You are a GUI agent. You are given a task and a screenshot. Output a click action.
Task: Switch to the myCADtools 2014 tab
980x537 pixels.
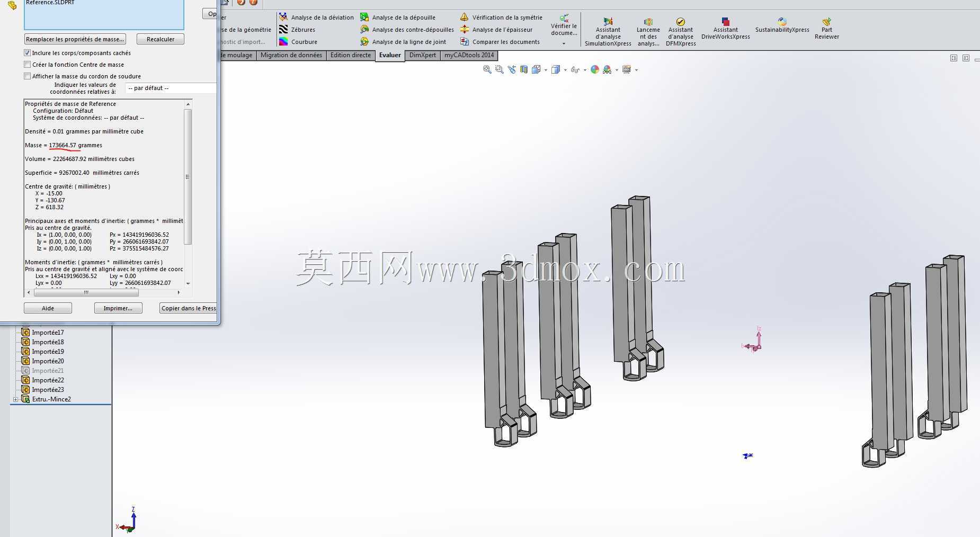[x=469, y=55]
